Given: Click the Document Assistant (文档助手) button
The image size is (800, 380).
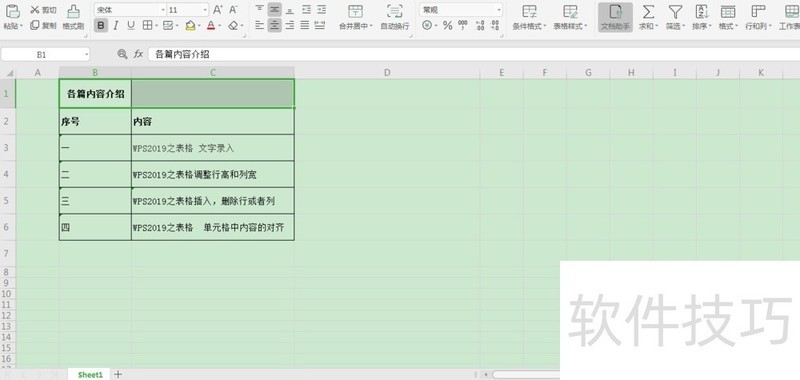Looking at the screenshot, I should [615, 17].
